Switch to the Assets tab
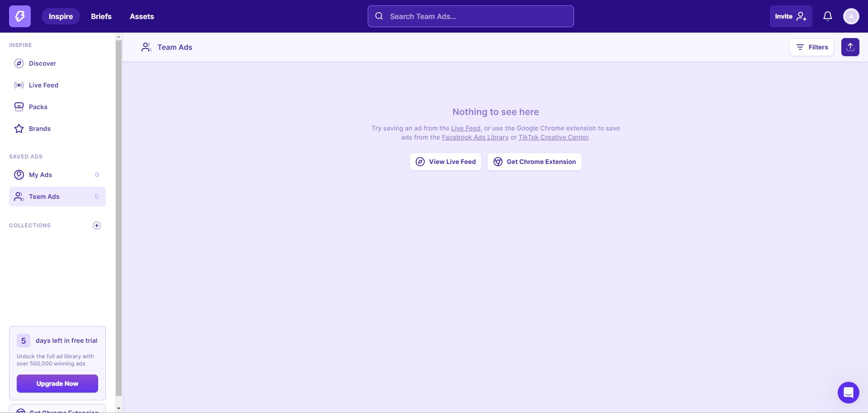Viewport: 868px width, 413px height. point(142,16)
